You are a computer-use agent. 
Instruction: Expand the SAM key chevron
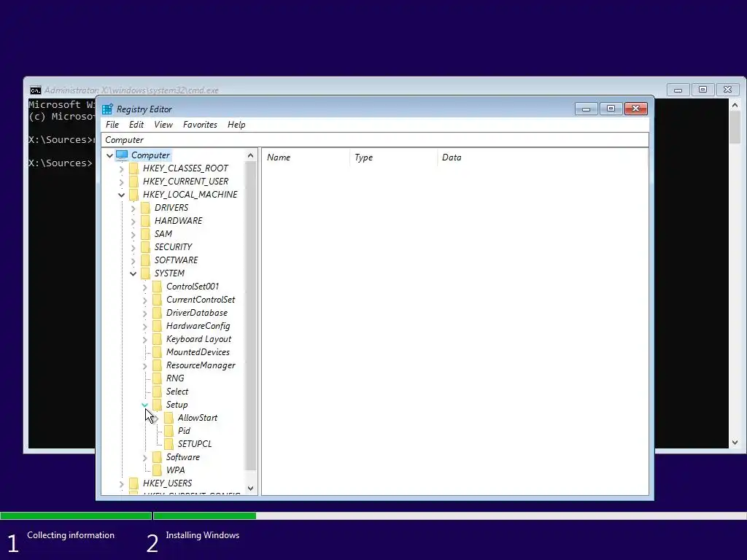(x=133, y=234)
